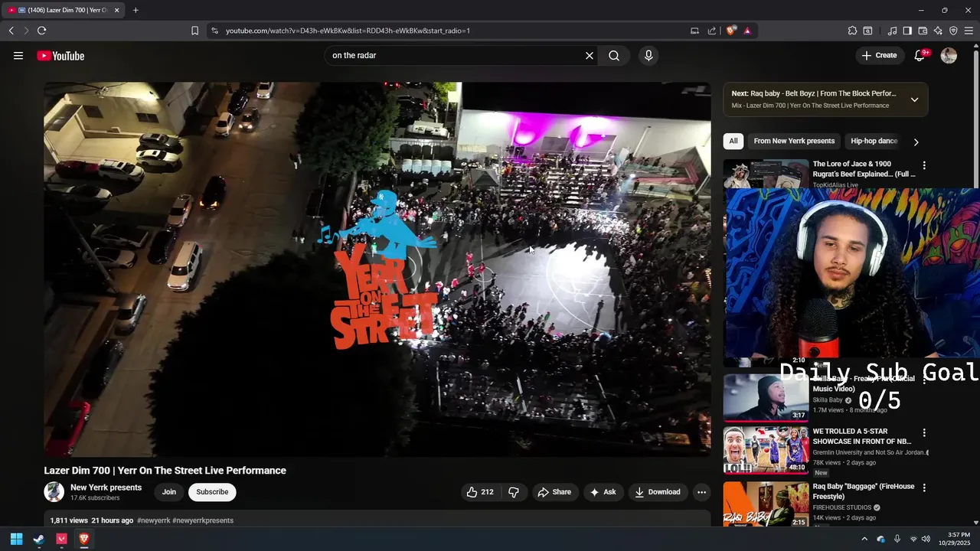The width and height of the screenshot is (980, 551).
Task: Open the Create menu
Action: click(x=880, y=56)
